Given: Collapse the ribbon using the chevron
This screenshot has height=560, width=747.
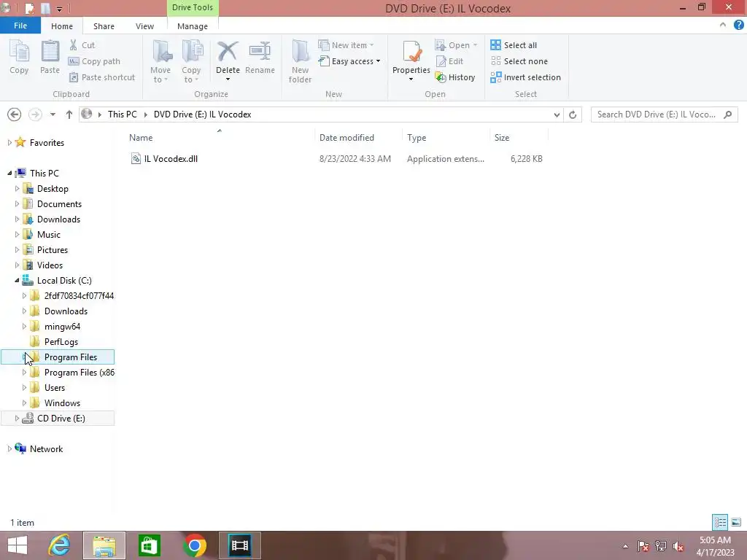Looking at the screenshot, I should click(723, 26).
